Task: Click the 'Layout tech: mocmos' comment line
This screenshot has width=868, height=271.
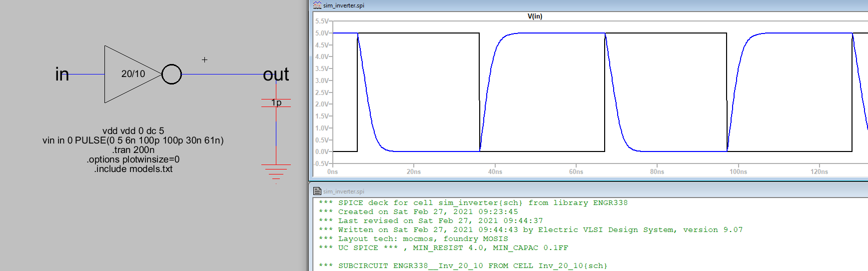Action: click(413, 239)
